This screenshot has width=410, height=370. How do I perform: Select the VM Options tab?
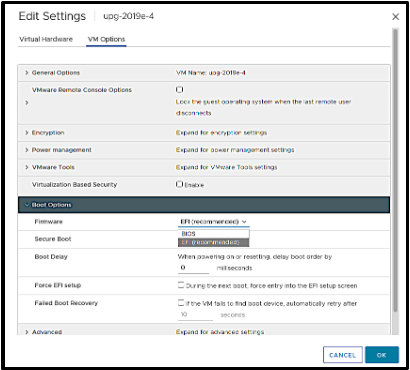click(106, 39)
